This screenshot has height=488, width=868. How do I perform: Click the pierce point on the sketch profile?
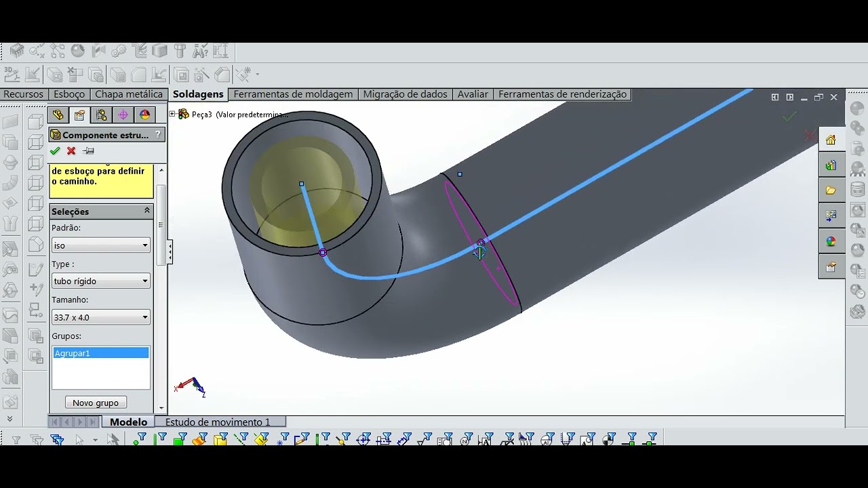coord(480,243)
